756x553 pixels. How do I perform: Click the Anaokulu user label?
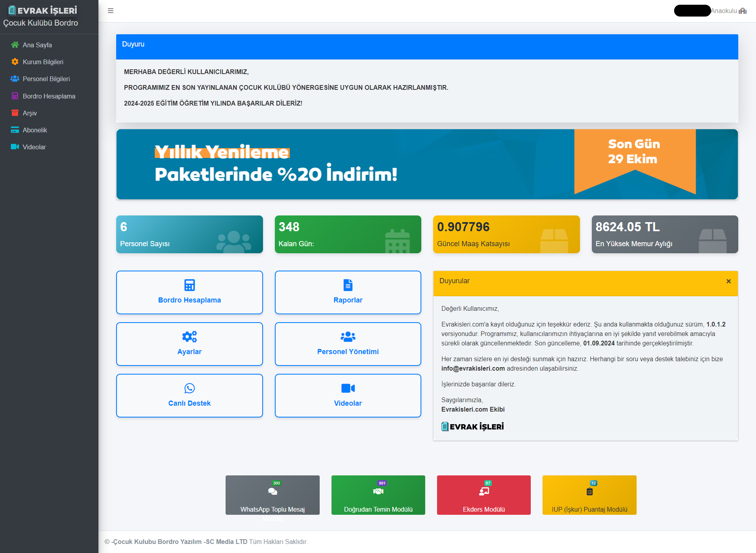coord(724,11)
